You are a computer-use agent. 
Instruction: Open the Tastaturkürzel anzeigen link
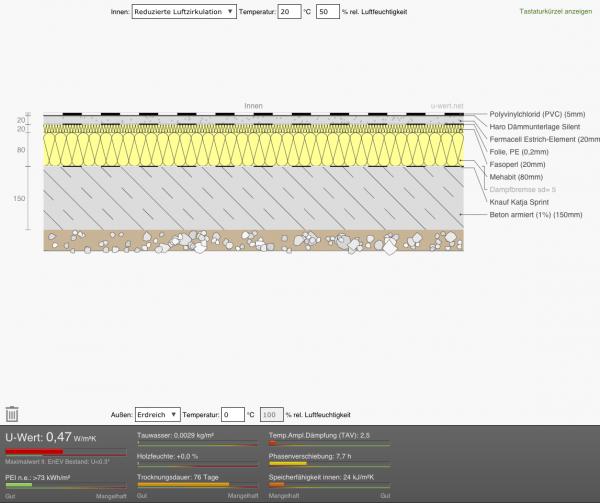point(555,12)
